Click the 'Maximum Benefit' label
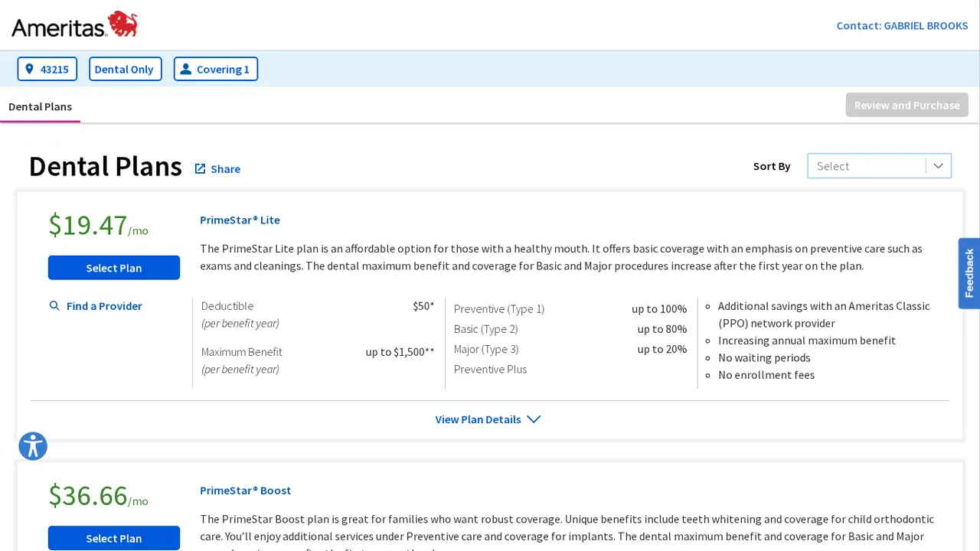 pos(242,352)
